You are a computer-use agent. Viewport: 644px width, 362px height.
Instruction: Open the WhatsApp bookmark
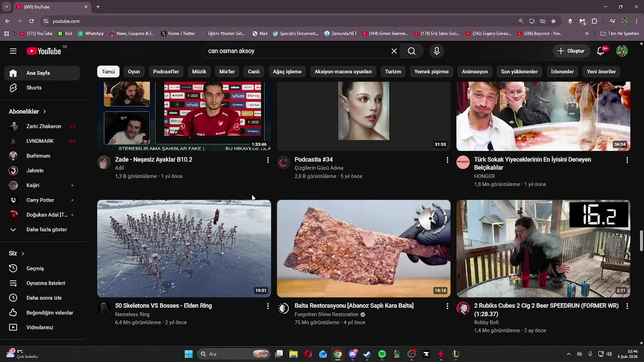pos(91,34)
